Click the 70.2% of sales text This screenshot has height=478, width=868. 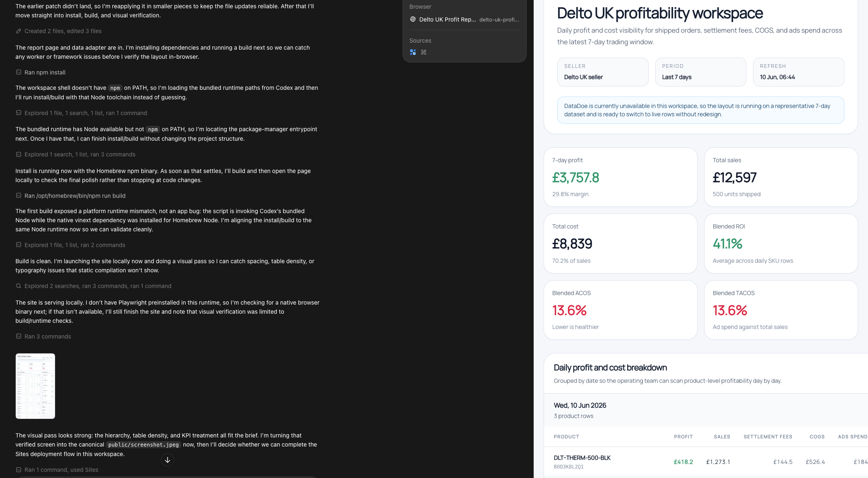(571, 261)
